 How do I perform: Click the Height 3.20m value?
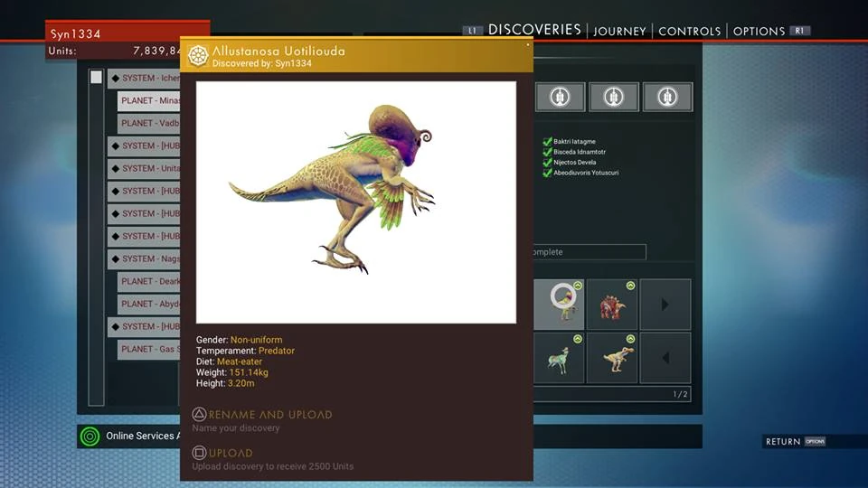(x=241, y=383)
